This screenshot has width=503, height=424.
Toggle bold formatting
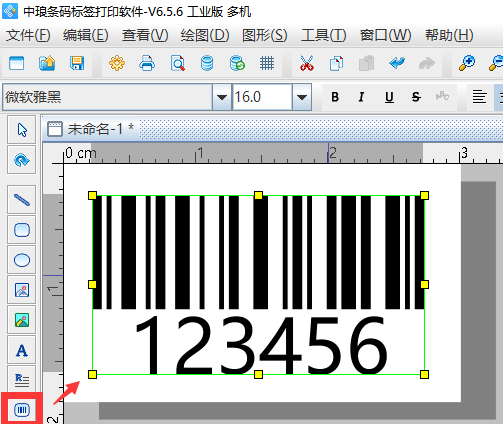click(x=335, y=97)
